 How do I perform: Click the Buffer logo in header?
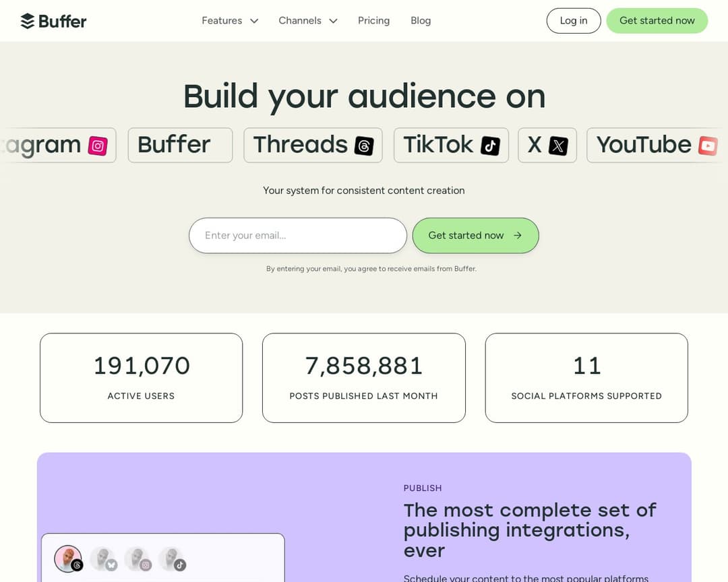(53, 21)
